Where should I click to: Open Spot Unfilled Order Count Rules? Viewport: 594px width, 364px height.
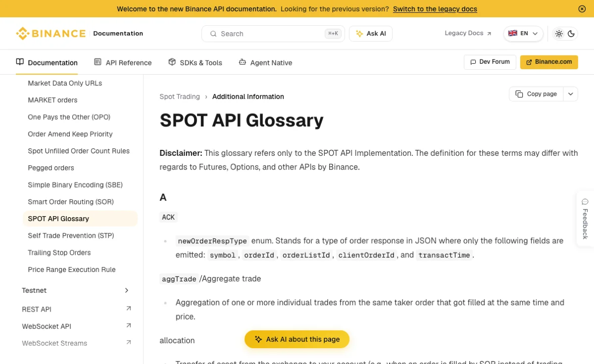79,151
